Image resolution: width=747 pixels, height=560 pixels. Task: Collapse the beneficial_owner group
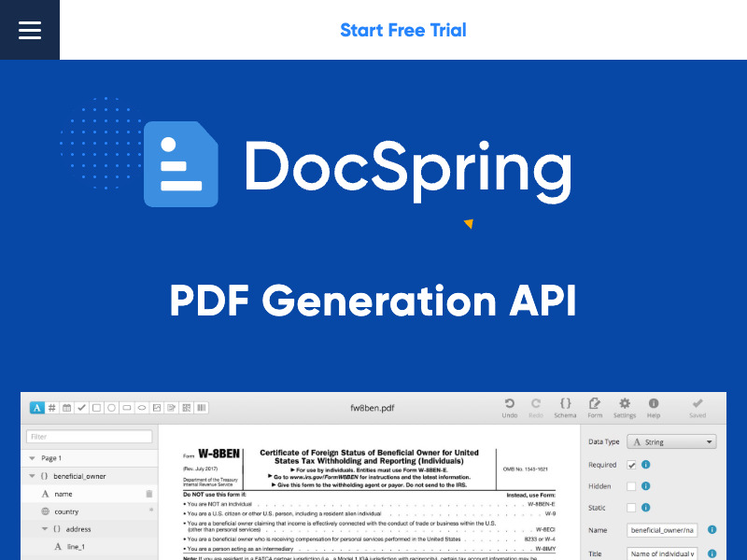32,476
